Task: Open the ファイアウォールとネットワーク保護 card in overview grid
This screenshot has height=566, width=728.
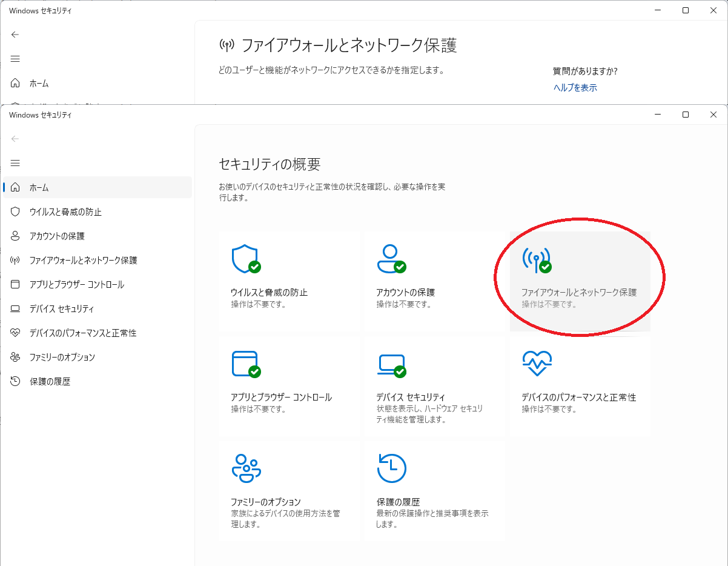Action: (x=580, y=282)
